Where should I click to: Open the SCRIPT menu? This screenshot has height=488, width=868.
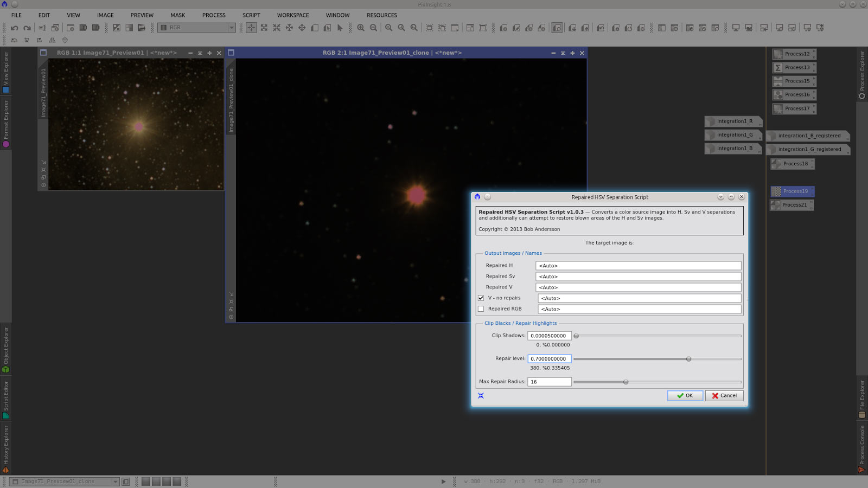click(251, 15)
